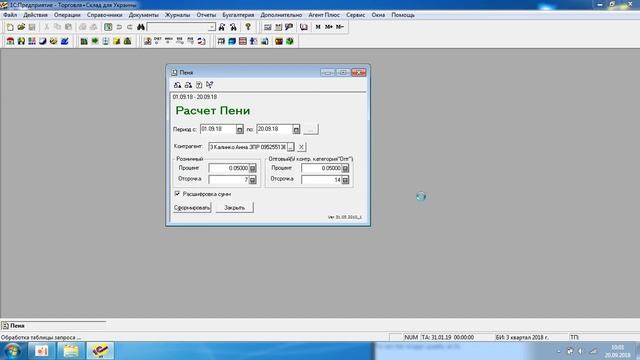Click the 1C application taskbar icon
This screenshot has height=360, width=640.
100,351
